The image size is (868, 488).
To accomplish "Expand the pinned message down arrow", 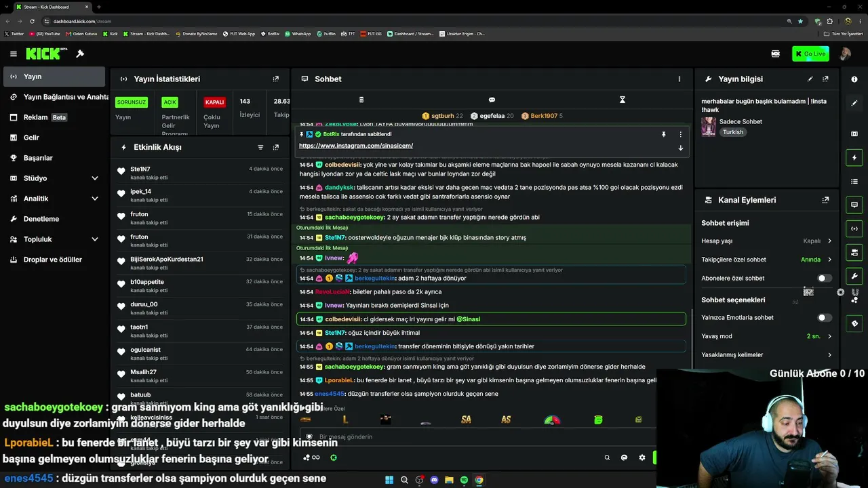I will tap(680, 148).
